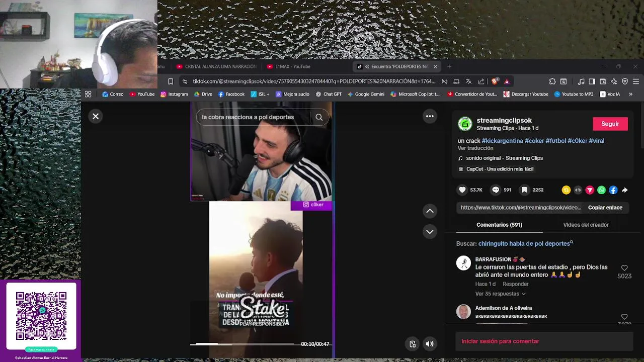
Task: Open site settings icon in address bar
Action: 185,81
